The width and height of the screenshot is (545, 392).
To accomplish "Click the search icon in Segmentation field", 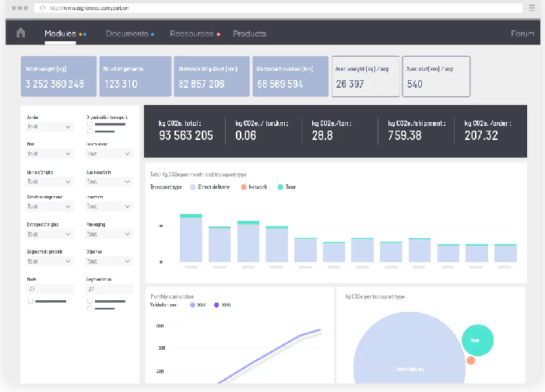I will 91,289.
